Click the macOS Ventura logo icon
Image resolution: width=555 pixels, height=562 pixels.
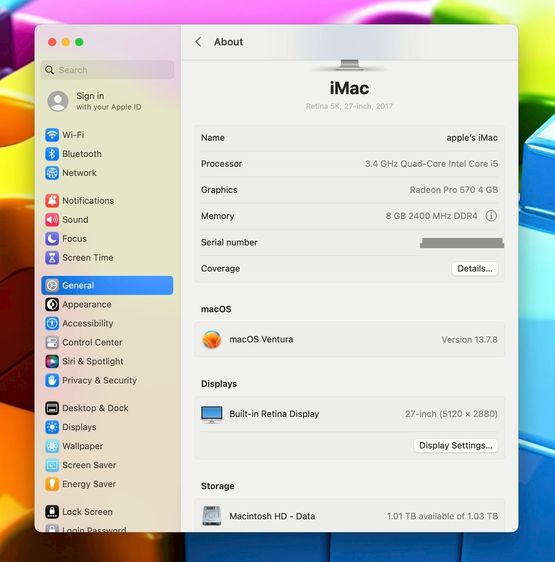tap(212, 339)
